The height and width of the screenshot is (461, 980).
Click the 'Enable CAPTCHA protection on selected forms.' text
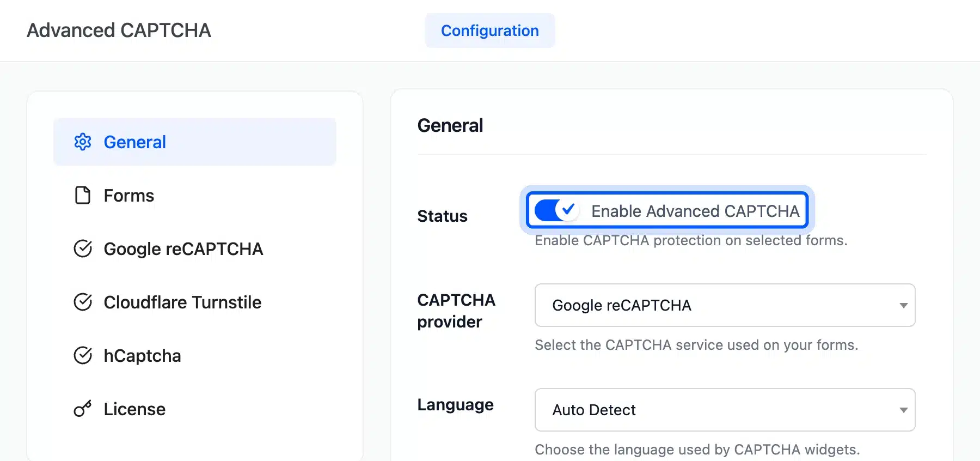[x=691, y=240]
